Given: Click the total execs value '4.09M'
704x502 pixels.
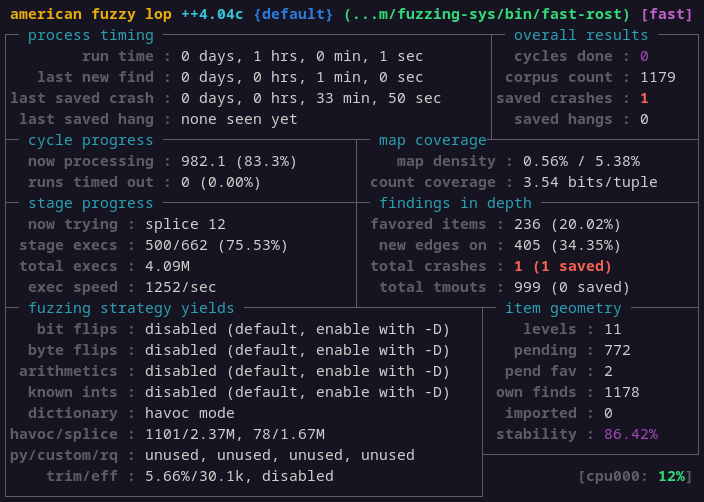Looking at the screenshot, I should (x=167, y=266).
